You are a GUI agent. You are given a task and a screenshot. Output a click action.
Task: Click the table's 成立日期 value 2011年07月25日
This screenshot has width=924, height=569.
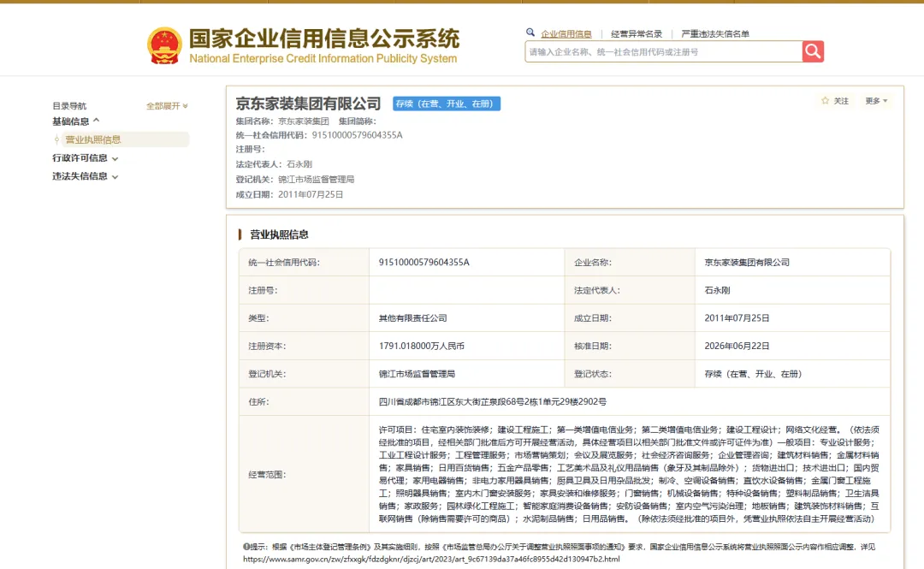(x=737, y=317)
